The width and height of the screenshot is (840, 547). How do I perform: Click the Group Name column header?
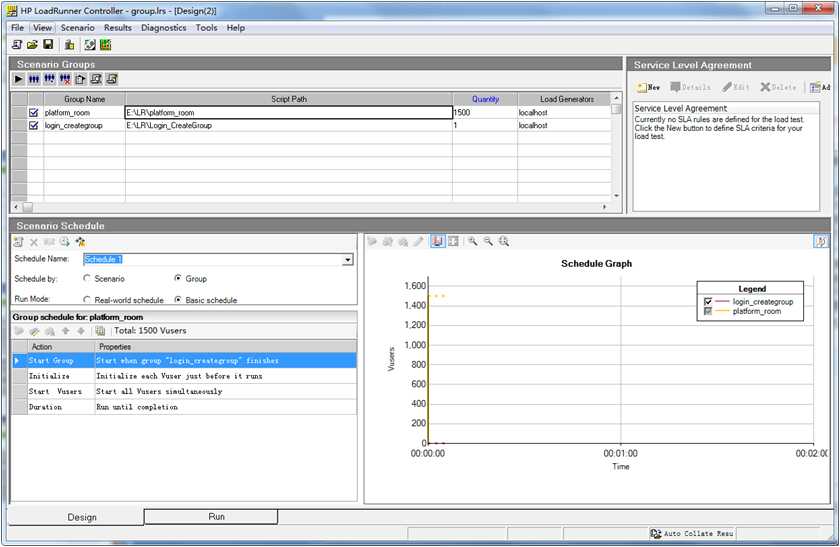pos(85,99)
